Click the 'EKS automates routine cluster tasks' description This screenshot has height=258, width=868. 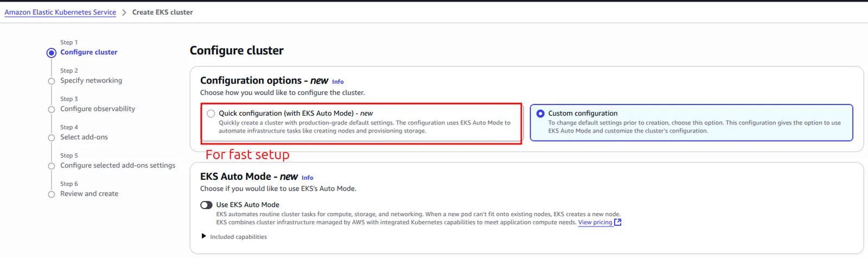[x=418, y=218]
